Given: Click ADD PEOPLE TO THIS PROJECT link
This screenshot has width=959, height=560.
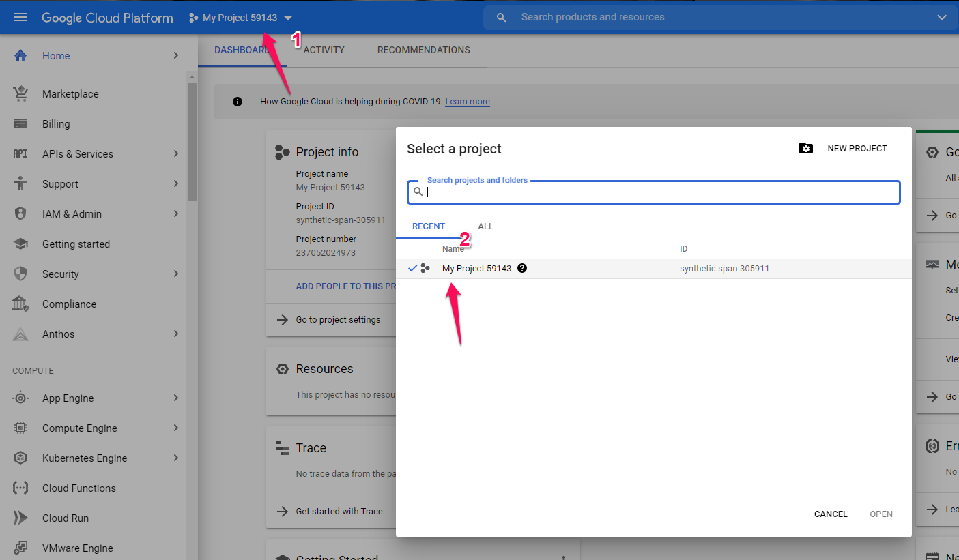Looking at the screenshot, I should click(x=346, y=286).
